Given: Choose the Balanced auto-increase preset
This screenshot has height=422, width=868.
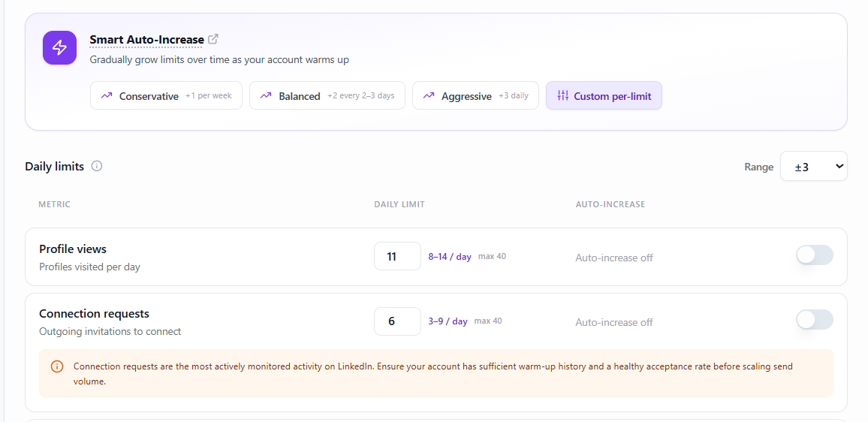Looking at the screenshot, I should click(327, 96).
